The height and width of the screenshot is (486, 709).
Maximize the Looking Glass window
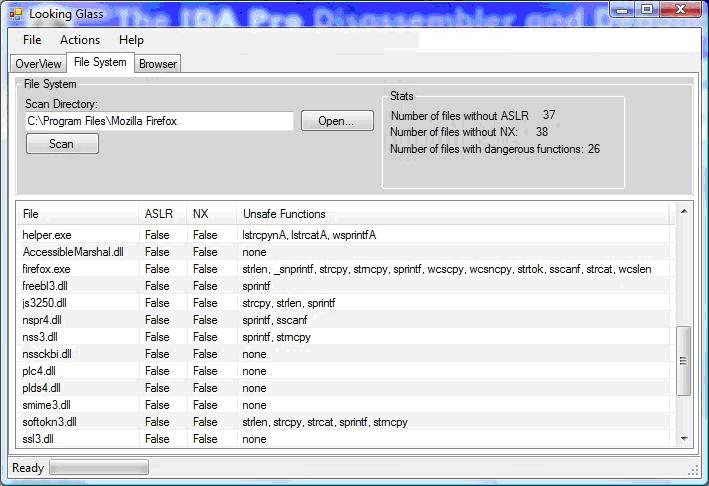[x=647, y=9]
